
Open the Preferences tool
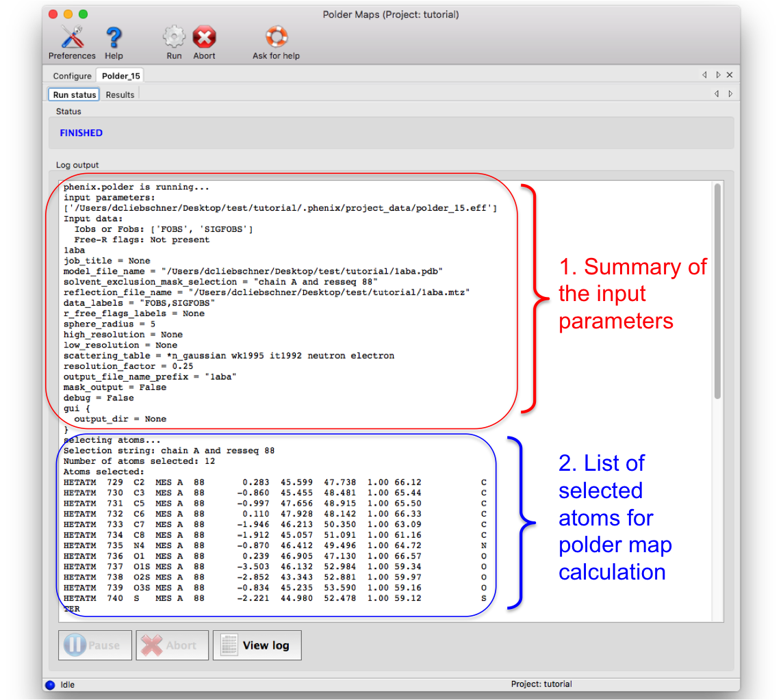point(71,38)
